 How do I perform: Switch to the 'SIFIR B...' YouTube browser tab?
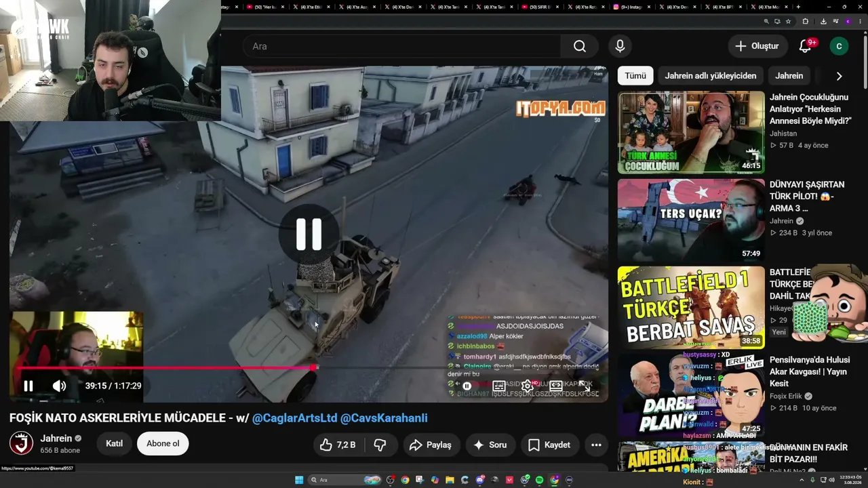click(x=541, y=7)
